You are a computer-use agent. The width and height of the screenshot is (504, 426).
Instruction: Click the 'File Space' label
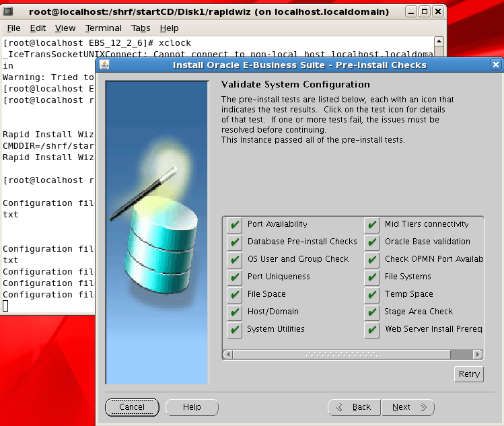coord(266,294)
